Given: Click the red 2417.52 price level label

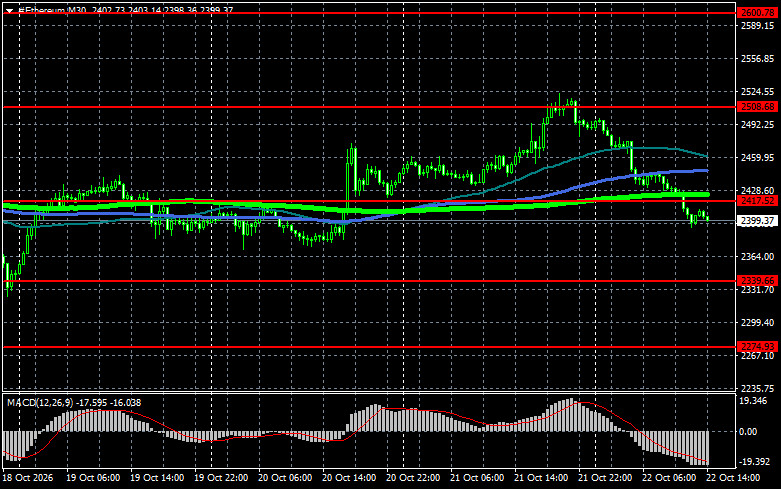Looking at the screenshot, I should click(757, 201).
